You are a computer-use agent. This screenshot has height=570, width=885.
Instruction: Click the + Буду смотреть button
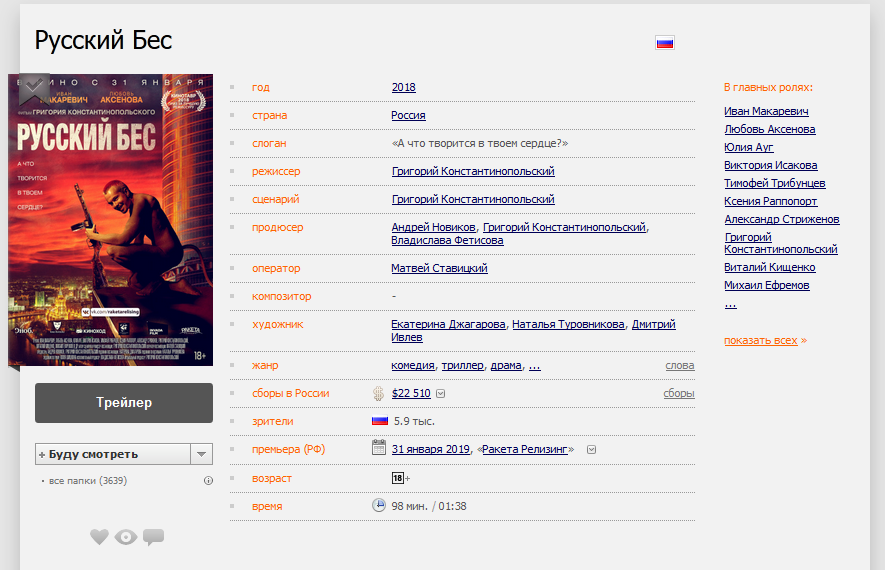[112, 454]
